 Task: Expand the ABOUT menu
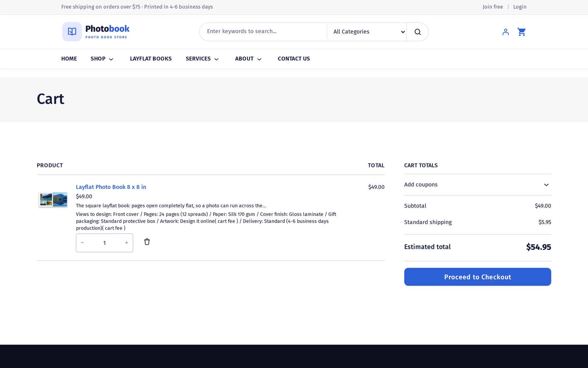point(248,59)
